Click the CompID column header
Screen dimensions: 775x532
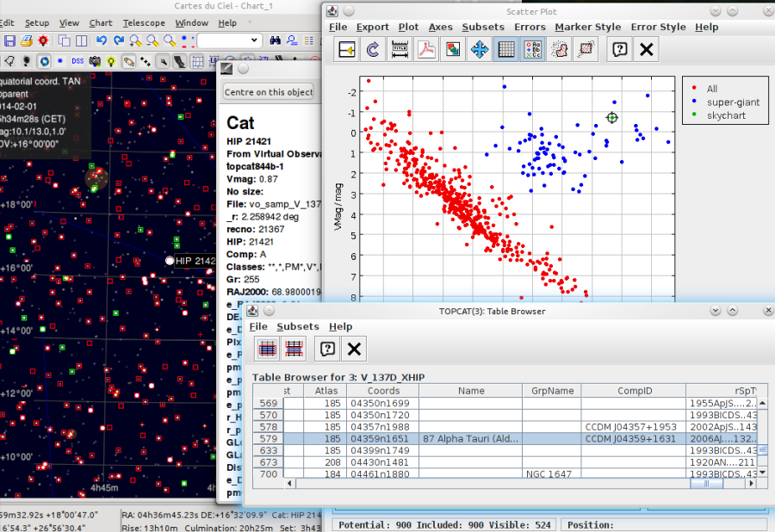coord(634,391)
